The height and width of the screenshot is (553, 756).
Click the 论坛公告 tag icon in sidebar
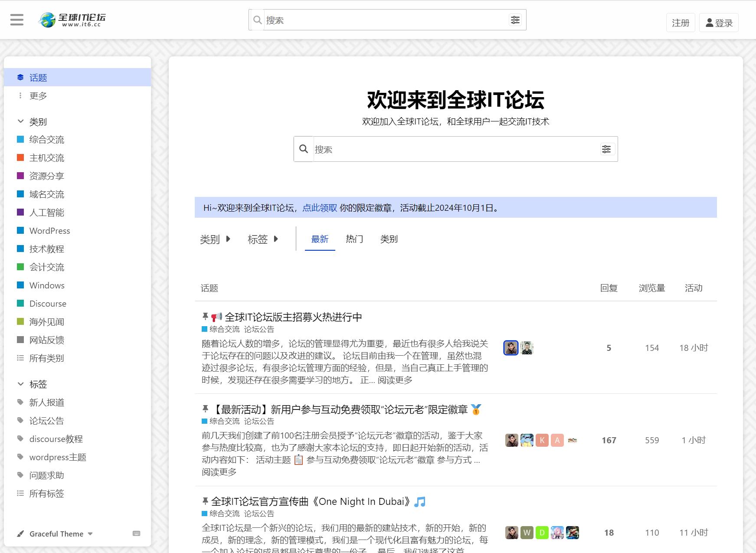coord(20,420)
